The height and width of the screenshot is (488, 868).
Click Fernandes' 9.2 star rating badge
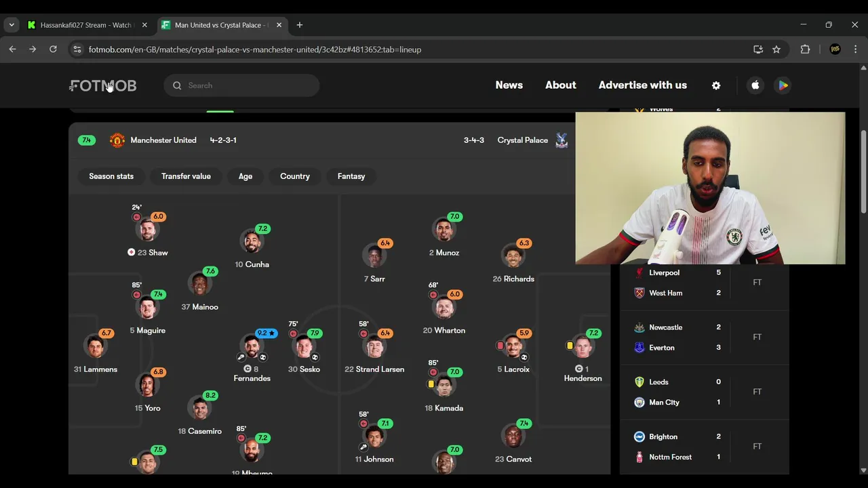pos(266,333)
